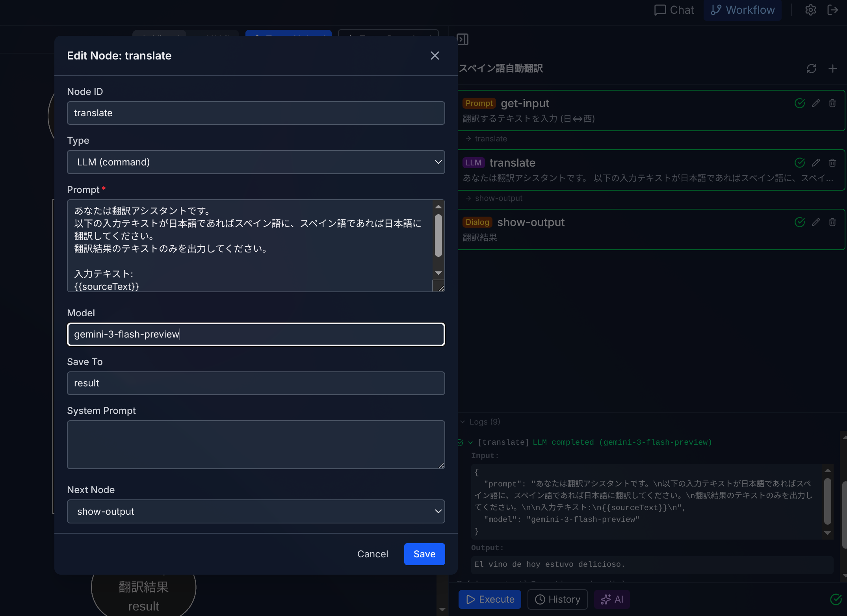Viewport: 847px width, 616px height.
Task: Open the Type dropdown showing LLM (command)
Action: click(x=256, y=162)
